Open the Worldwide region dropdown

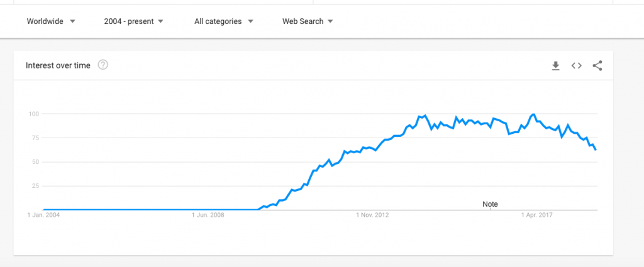pyautogui.click(x=51, y=21)
